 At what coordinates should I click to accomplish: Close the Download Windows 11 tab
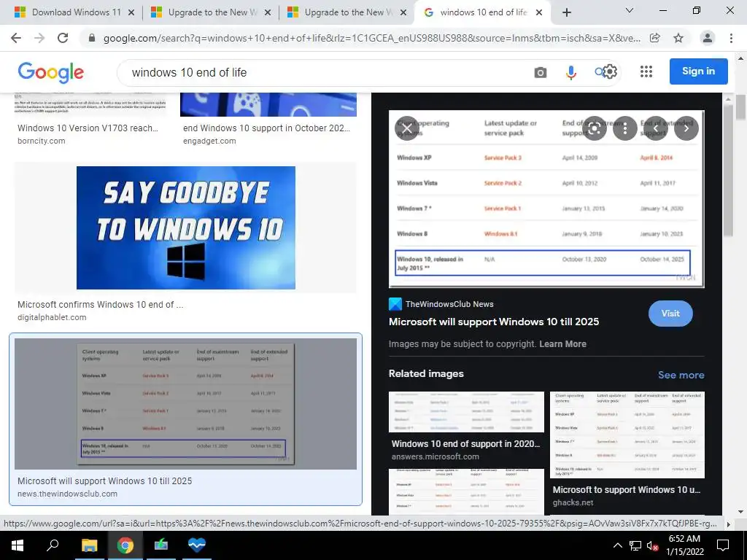(x=131, y=12)
